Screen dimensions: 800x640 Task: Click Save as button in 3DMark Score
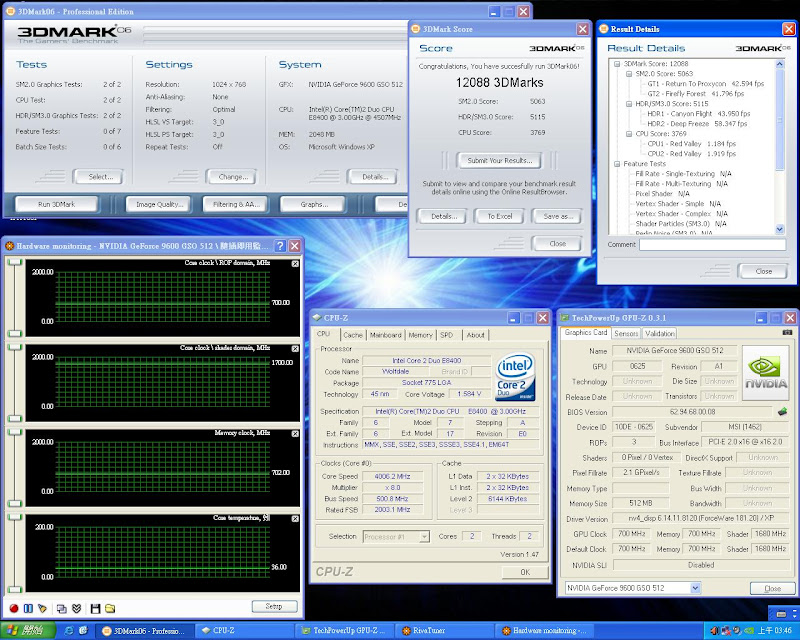tap(558, 216)
